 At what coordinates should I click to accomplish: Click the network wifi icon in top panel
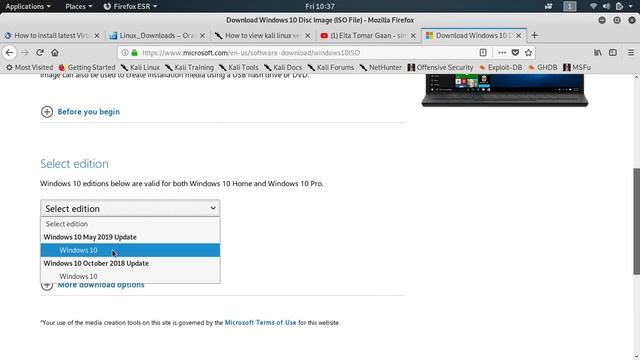pyautogui.click(x=593, y=6)
